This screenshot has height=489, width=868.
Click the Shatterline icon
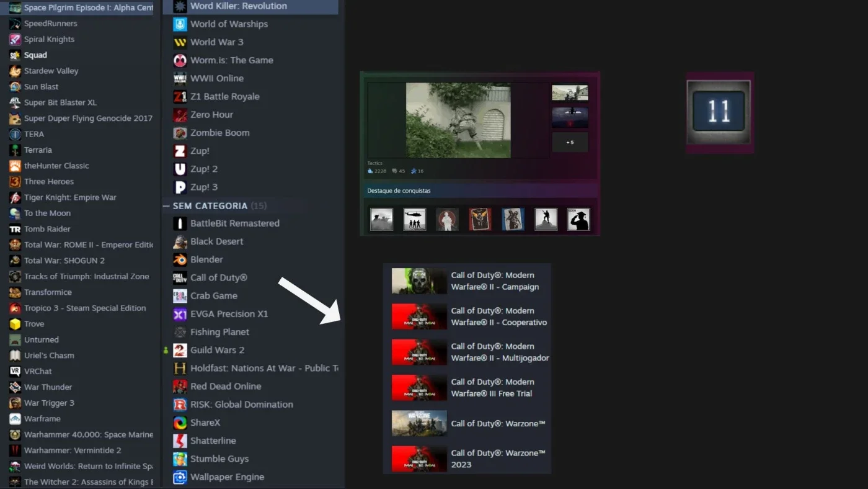click(180, 441)
